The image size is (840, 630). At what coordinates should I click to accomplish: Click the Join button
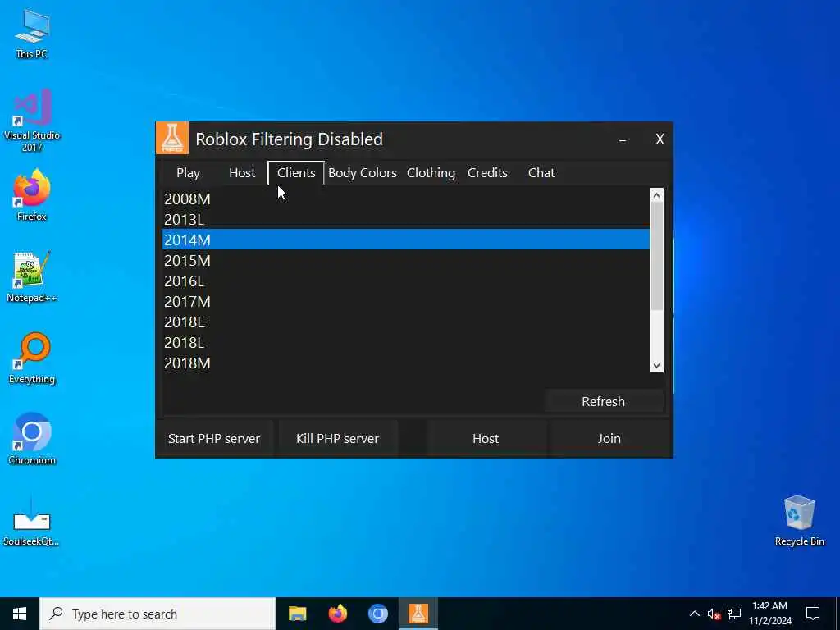pos(609,438)
